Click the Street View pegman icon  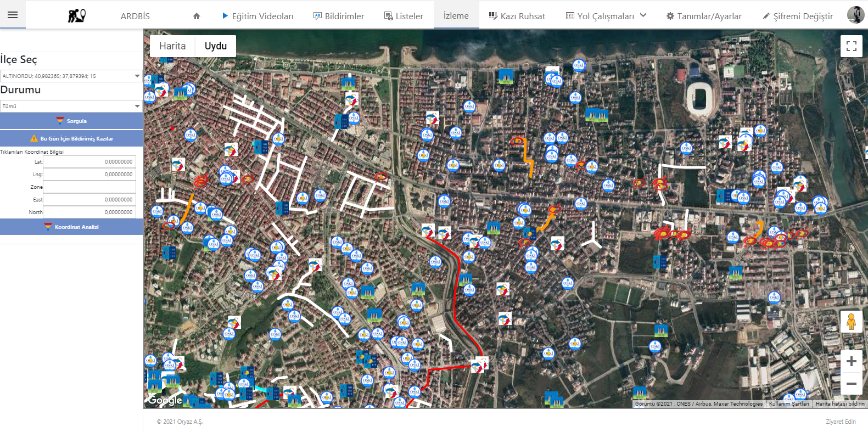tap(851, 322)
